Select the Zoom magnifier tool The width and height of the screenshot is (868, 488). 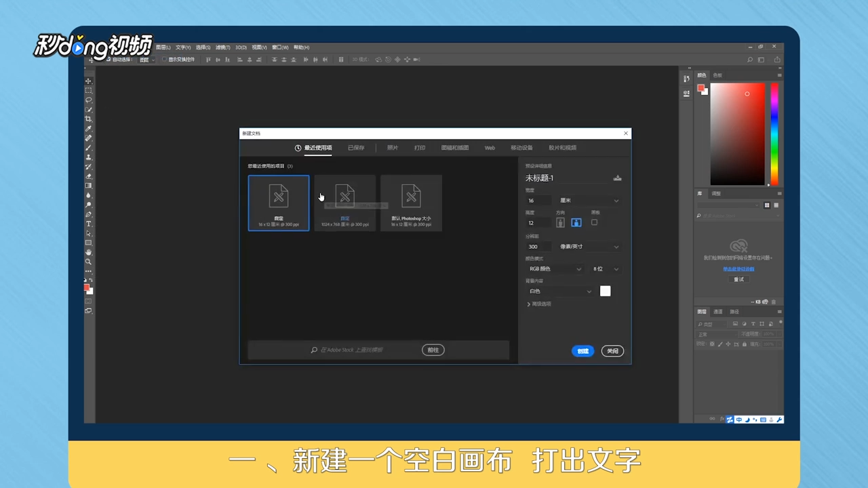pyautogui.click(x=88, y=262)
